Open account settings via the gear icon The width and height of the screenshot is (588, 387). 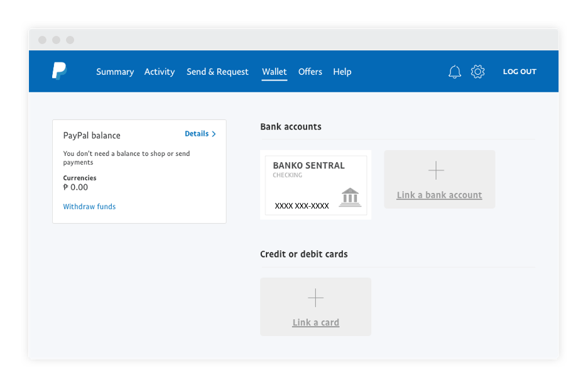[x=478, y=72]
